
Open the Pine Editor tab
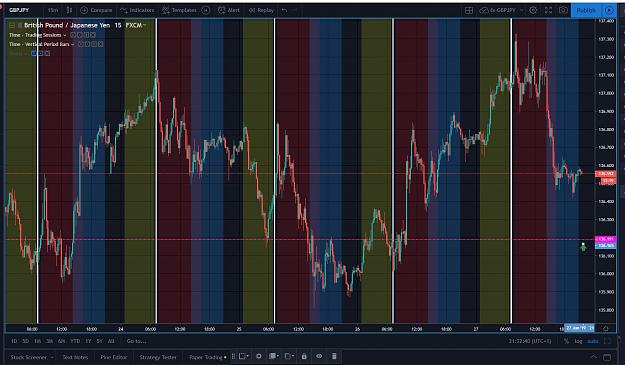[x=114, y=357]
